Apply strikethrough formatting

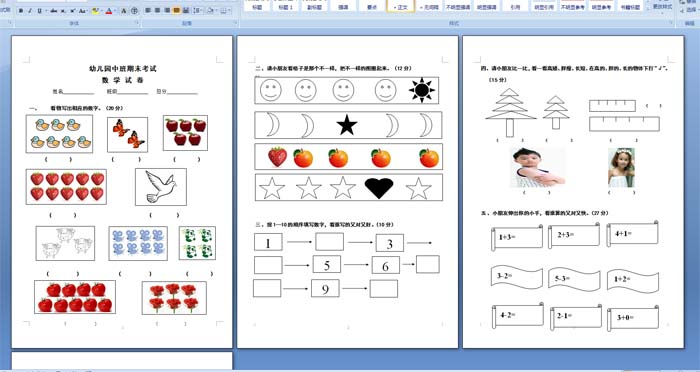pyautogui.click(x=54, y=11)
